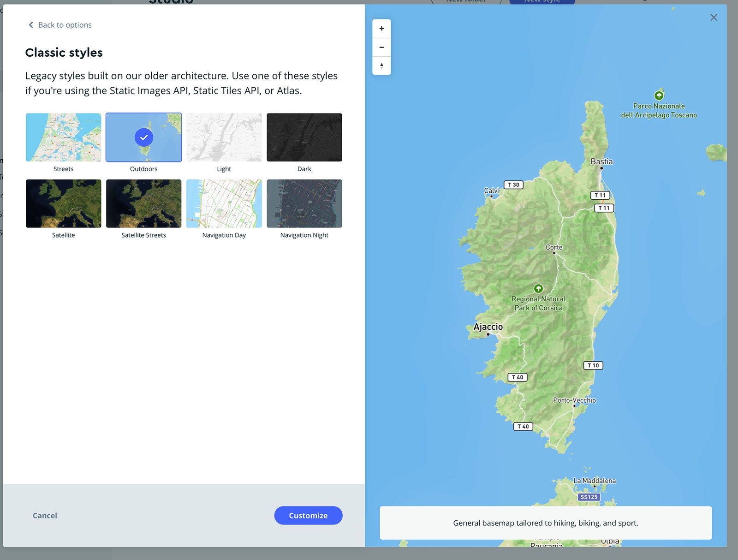Click the Corte town label
The width and height of the screenshot is (738, 560).
click(554, 247)
